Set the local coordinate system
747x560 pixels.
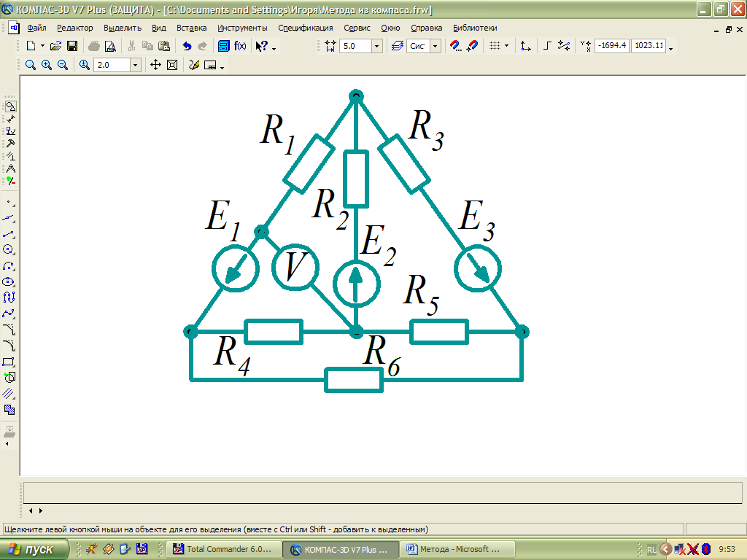pos(525,46)
